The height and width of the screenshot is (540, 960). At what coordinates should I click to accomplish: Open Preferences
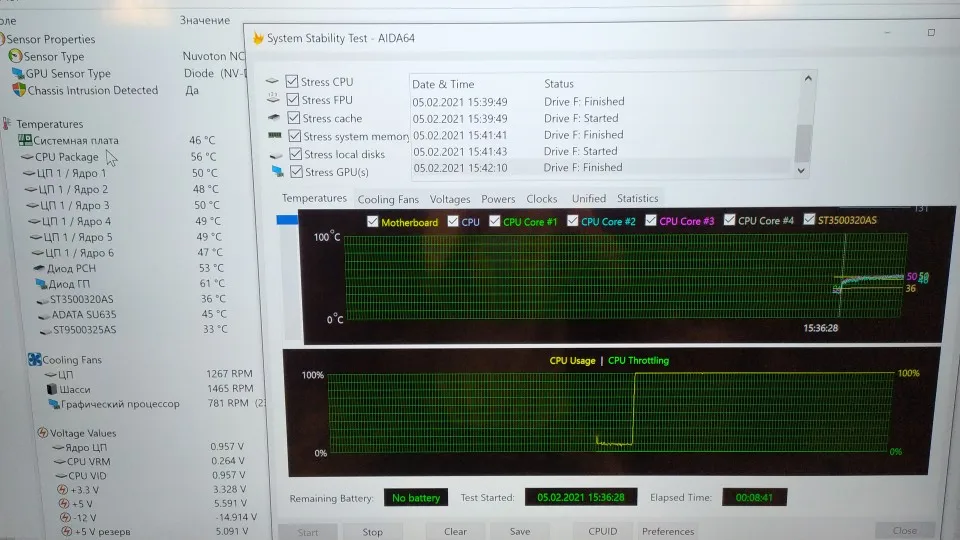pyautogui.click(x=668, y=531)
